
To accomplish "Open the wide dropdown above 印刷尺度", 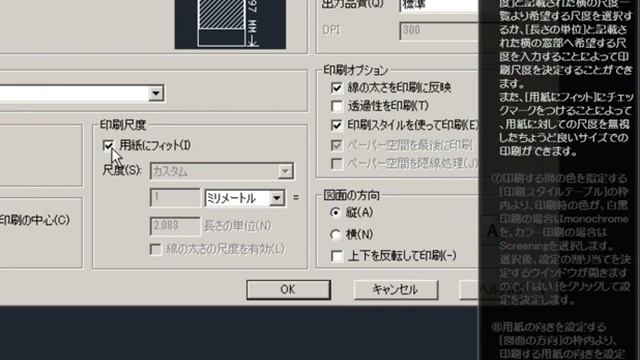I will pos(82,93).
